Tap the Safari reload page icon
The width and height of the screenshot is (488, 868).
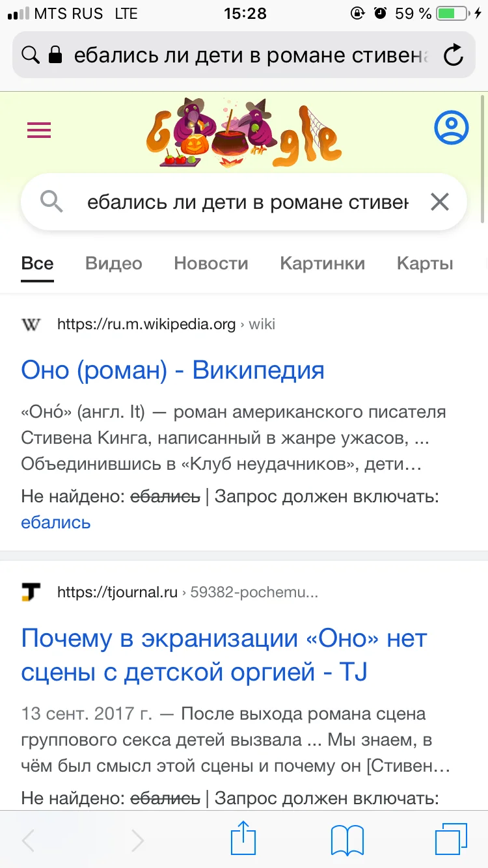[x=453, y=55]
